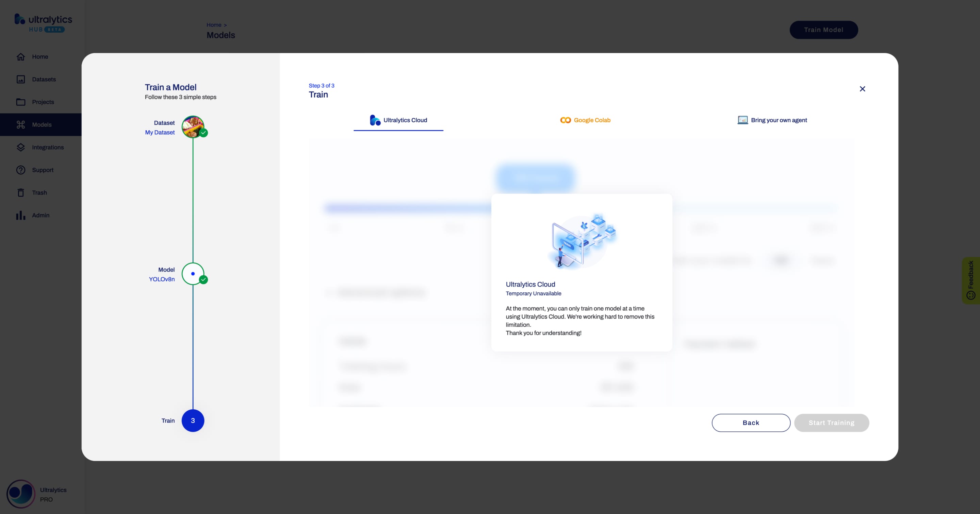Select the Ultralytics Cloud training option
The width and height of the screenshot is (980, 514).
(398, 120)
